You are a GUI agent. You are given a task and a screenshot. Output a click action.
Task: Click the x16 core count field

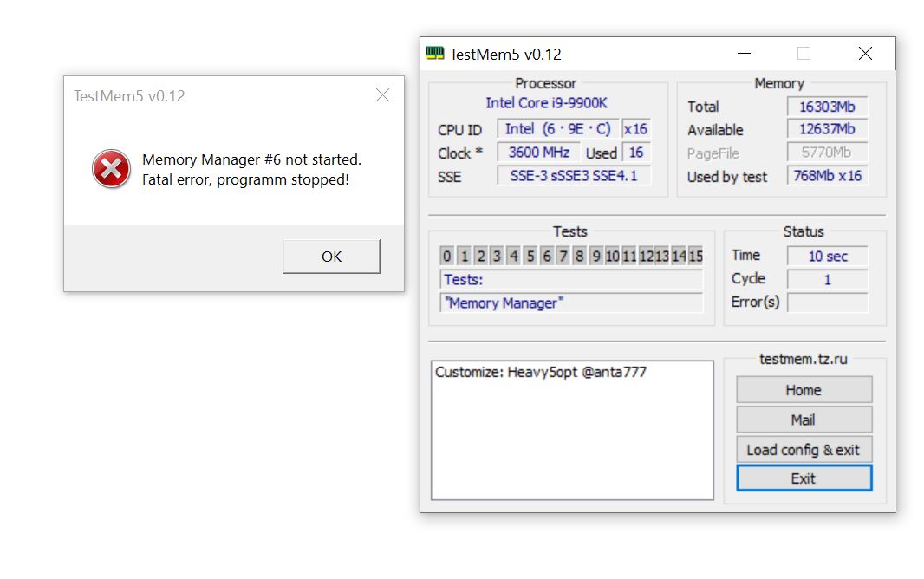(636, 129)
